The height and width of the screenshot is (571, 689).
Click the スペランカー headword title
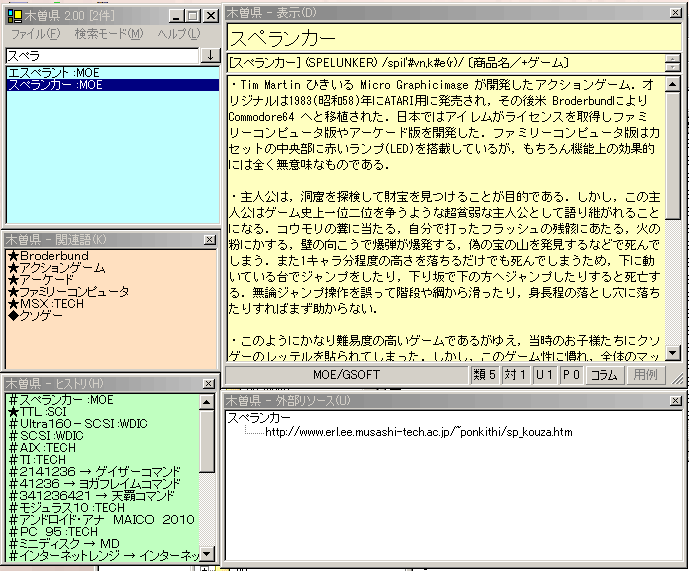(x=282, y=39)
